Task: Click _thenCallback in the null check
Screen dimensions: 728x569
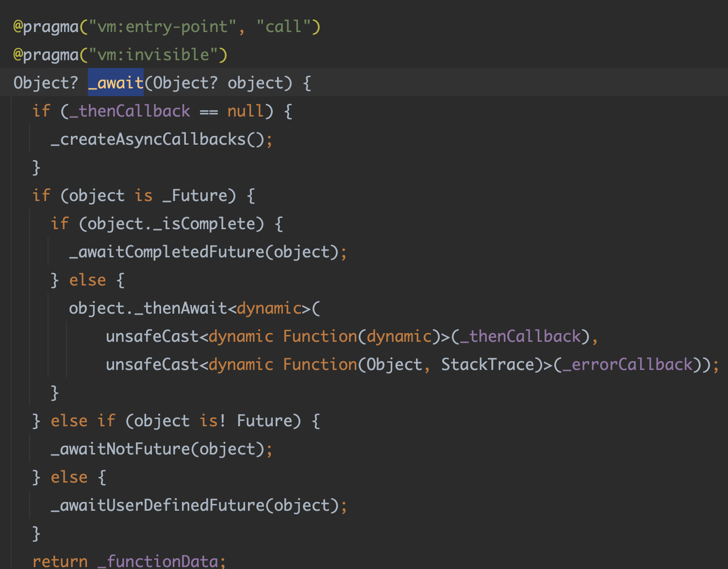Action: (130, 111)
